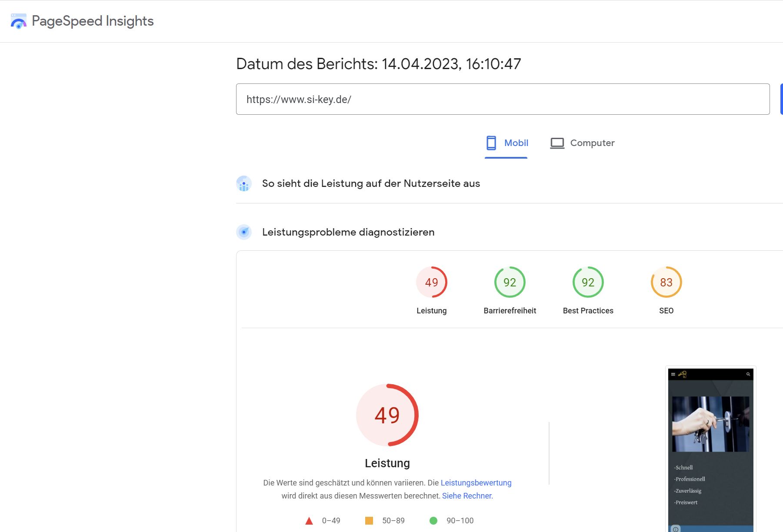Select the Leistung 49 score gauge
This screenshot has width=783, height=532.
click(x=432, y=282)
